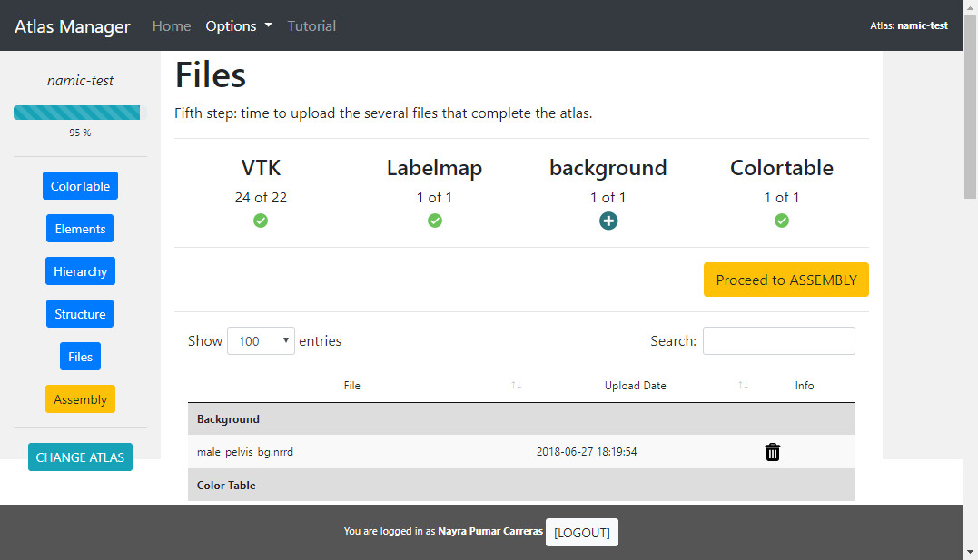The image size is (978, 560).
Task: Click the VTK green checkmark status icon
Action: pyautogui.click(x=261, y=221)
